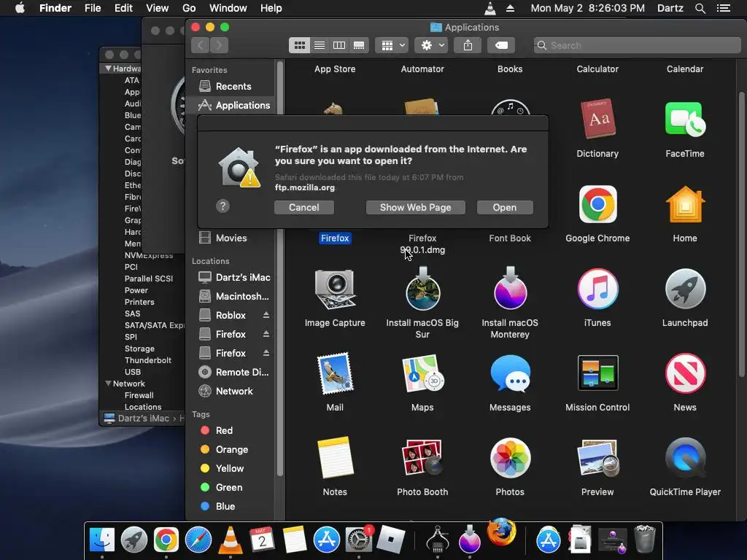Select the QuickTime Player app icon
747x560 pixels.
click(685, 458)
